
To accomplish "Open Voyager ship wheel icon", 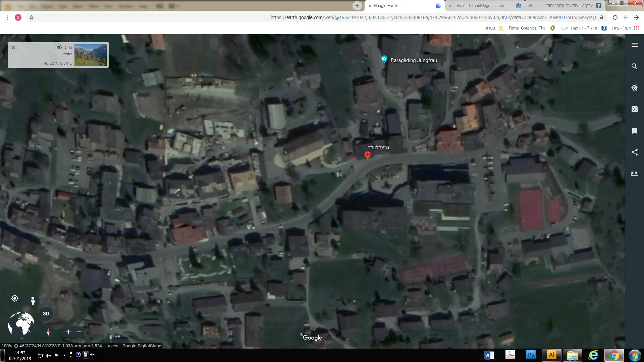I will (x=634, y=88).
